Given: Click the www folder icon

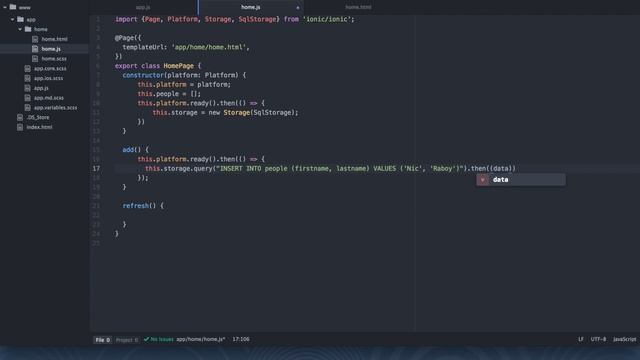Looking at the screenshot, I should pos(13,7).
